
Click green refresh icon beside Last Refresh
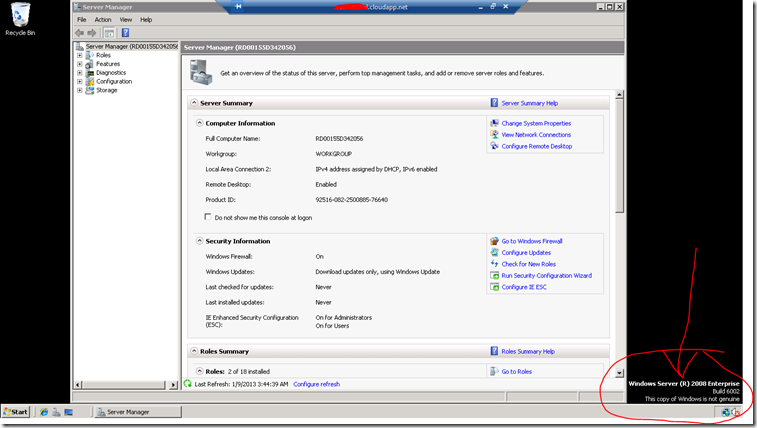pos(188,384)
